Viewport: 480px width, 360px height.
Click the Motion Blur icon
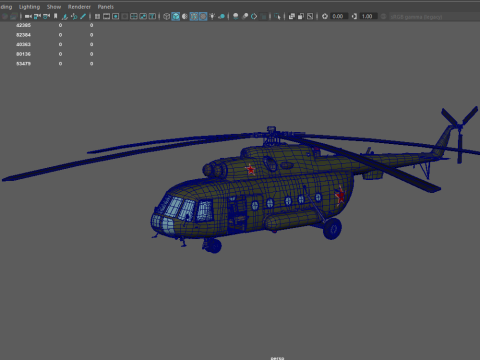tap(245, 16)
